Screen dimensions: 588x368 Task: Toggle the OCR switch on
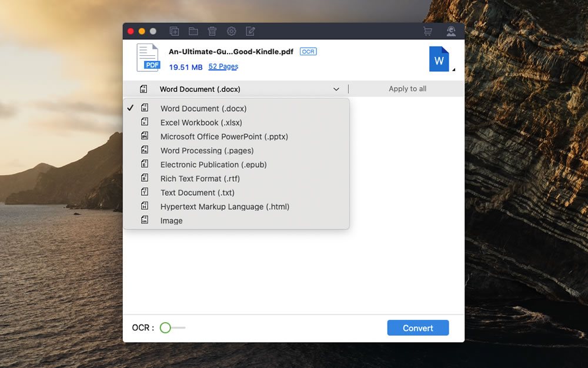pos(172,327)
